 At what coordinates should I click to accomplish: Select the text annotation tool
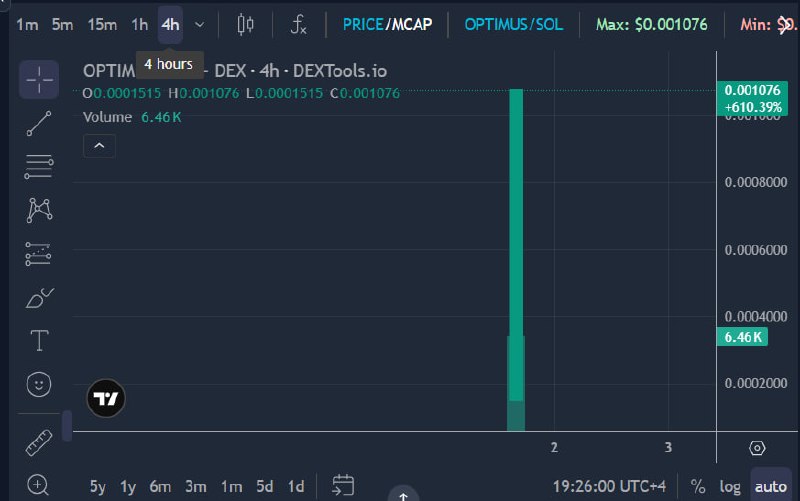pyautogui.click(x=39, y=340)
